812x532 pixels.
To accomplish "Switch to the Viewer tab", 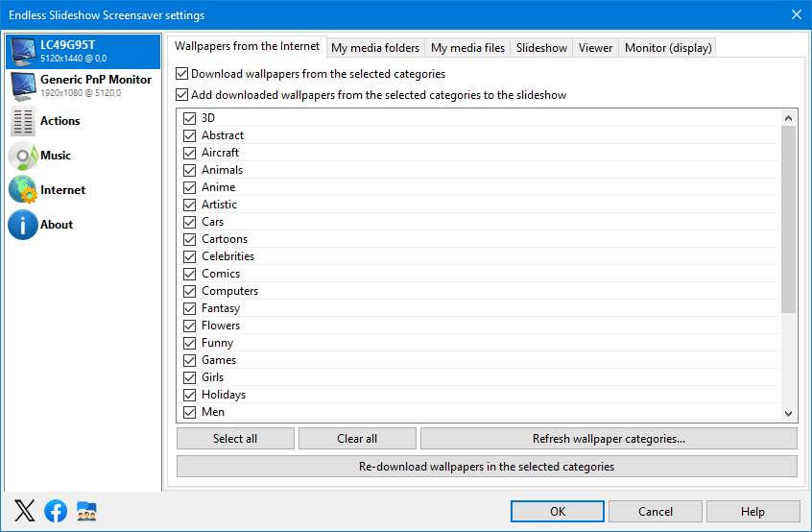I will coord(595,48).
